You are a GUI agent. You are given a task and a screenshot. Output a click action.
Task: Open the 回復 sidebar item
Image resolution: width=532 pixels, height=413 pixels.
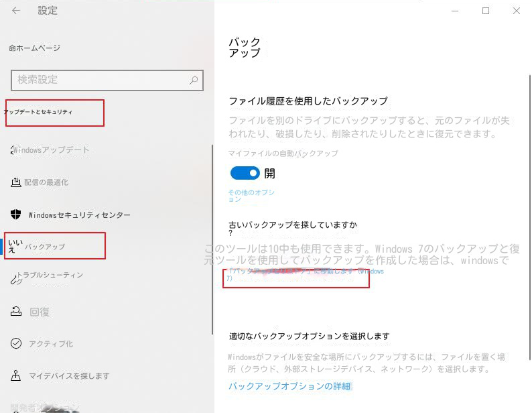click(x=39, y=312)
